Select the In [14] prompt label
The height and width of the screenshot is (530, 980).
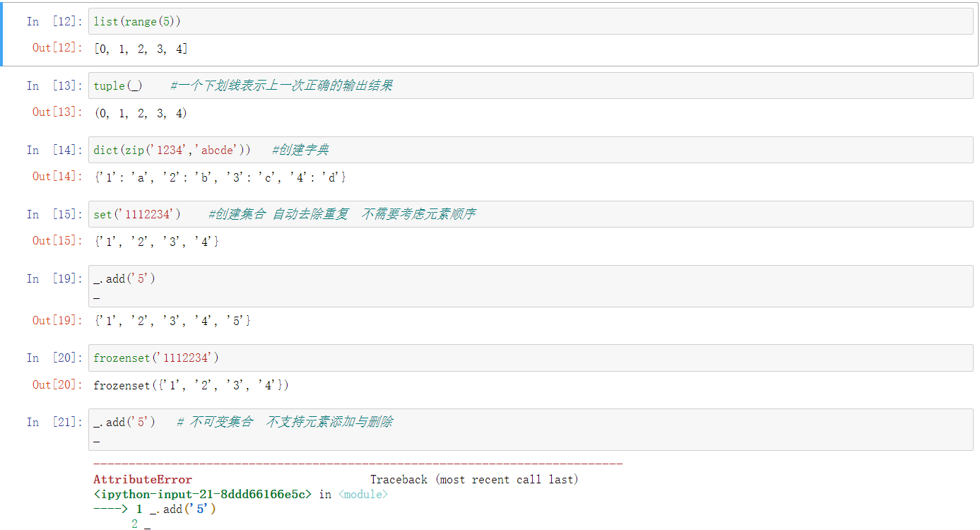[x=54, y=151]
